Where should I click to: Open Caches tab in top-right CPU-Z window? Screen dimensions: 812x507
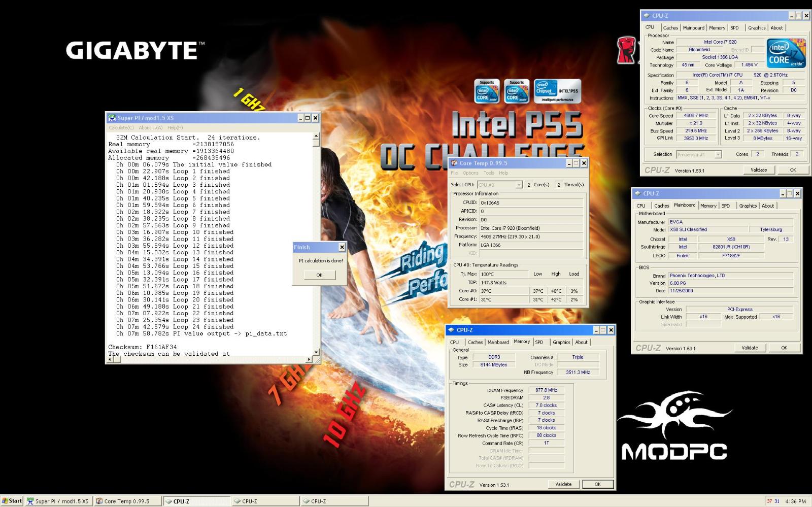[670, 28]
